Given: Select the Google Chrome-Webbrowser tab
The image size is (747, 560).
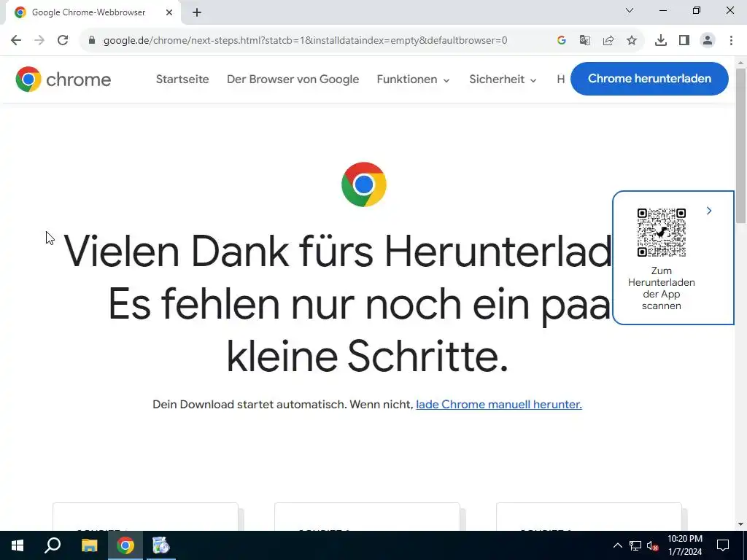Looking at the screenshot, I should 93,13.
